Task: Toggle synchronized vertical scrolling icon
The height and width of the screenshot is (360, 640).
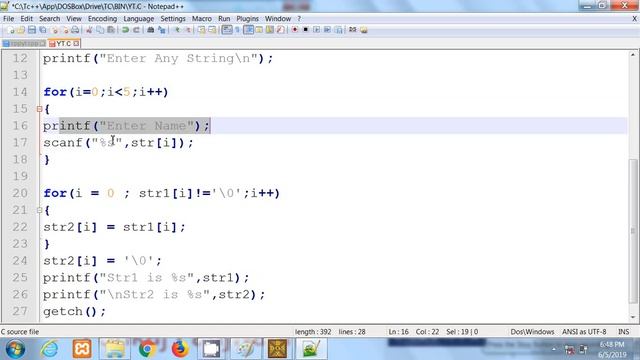Action: [202, 30]
